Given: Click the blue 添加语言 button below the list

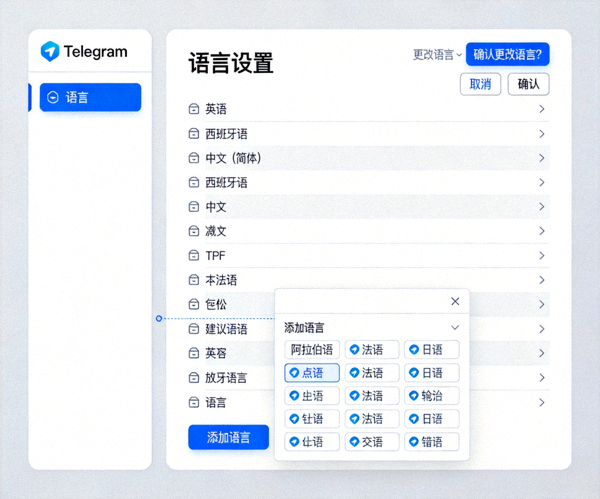Looking at the screenshot, I should 228,437.
